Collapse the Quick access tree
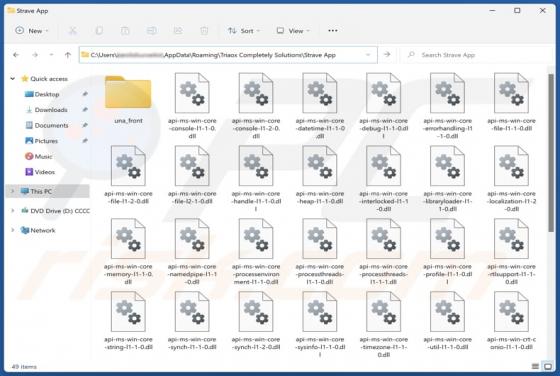 [x=12, y=79]
